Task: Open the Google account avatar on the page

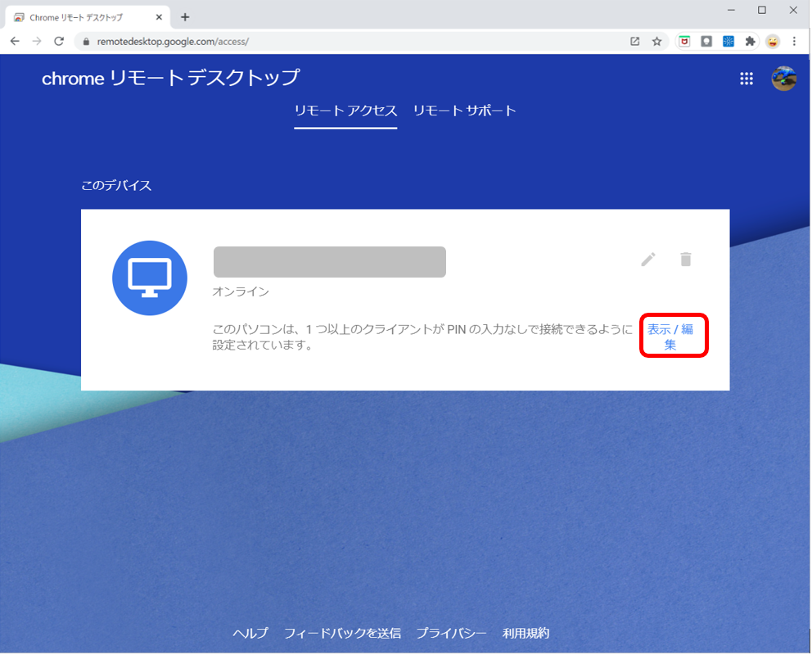Action: tap(784, 79)
